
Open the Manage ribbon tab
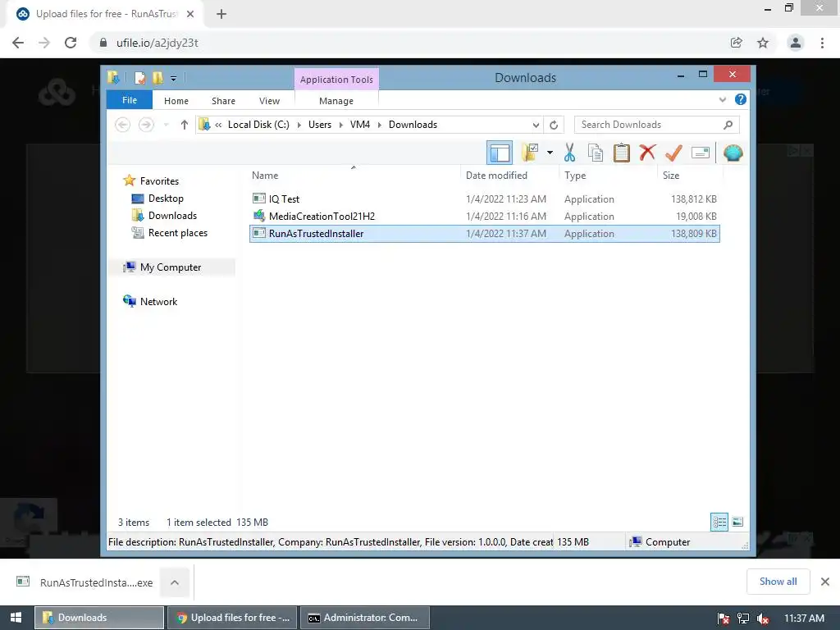tap(336, 101)
